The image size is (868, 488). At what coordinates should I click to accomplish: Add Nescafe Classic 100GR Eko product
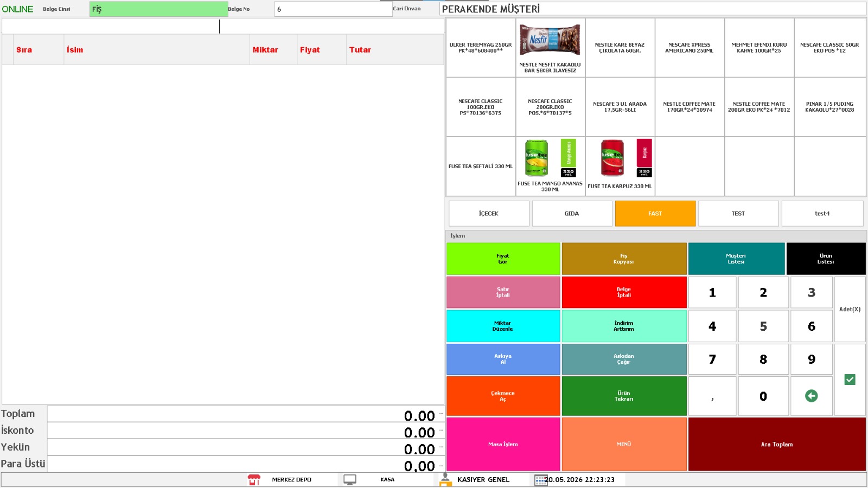coord(481,107)
